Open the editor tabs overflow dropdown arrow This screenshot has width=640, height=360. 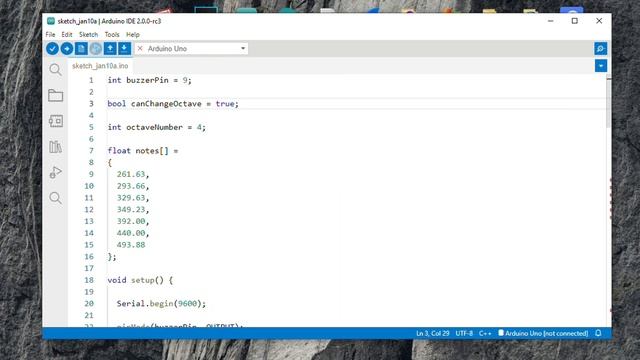[601, 66]
